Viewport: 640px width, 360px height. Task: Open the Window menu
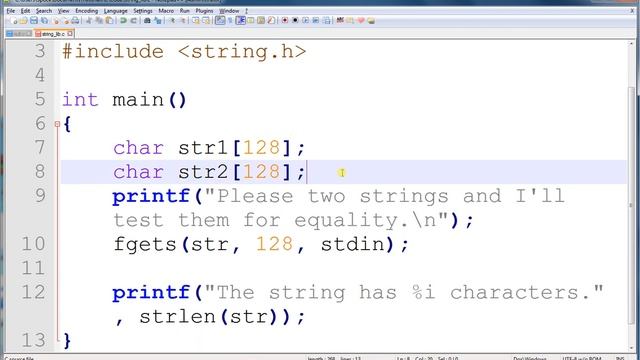[229, 11]
